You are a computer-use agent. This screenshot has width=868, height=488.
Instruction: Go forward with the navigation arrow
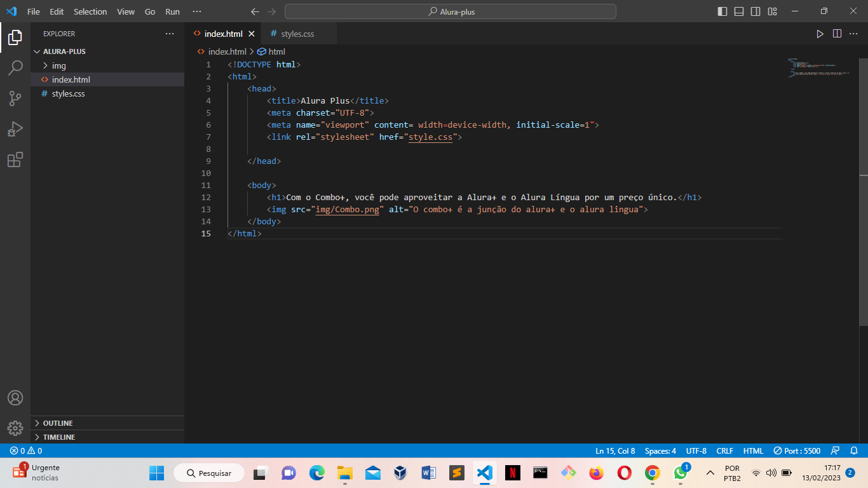272,11
